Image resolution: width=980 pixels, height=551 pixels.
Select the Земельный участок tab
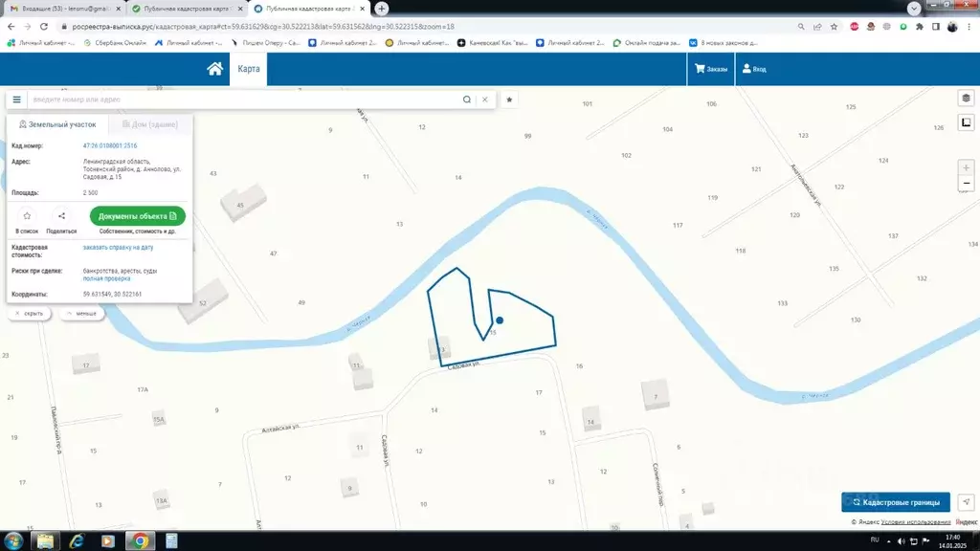pyautogui.click(x=58, y=125)
